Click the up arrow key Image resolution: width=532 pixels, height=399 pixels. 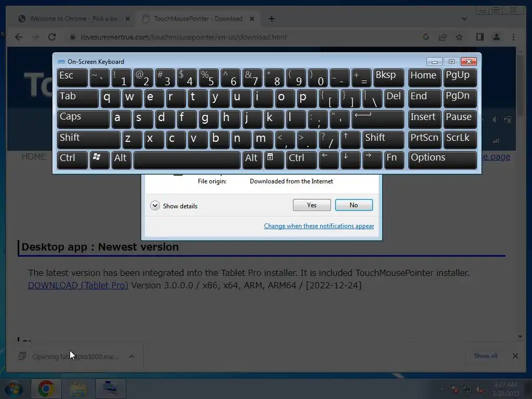(351, 140)
